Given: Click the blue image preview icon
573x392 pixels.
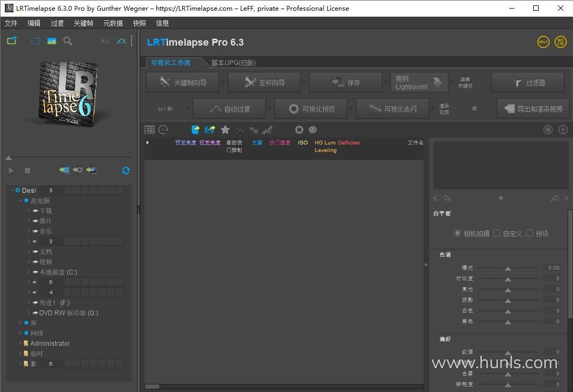Looking at the screenshot, I should [x=52, y=41].
